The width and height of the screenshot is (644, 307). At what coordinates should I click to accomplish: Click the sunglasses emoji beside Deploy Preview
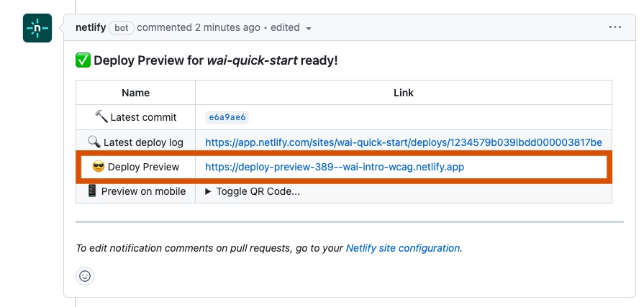tap(99, 167)
